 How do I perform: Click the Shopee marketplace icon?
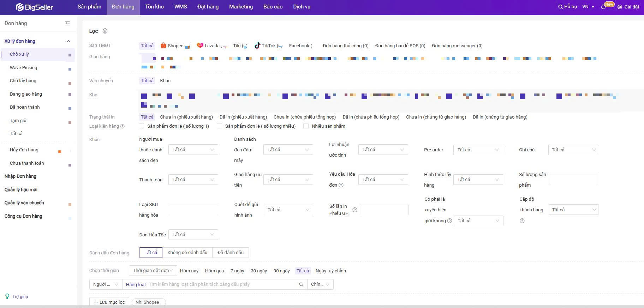(x=163, y=46)
